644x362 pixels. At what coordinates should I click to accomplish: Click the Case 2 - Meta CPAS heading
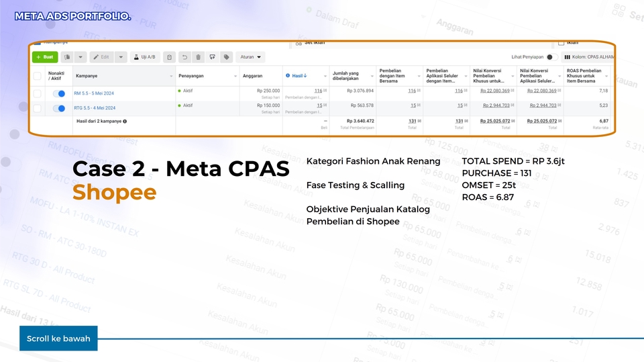click(x=181, y=169)
